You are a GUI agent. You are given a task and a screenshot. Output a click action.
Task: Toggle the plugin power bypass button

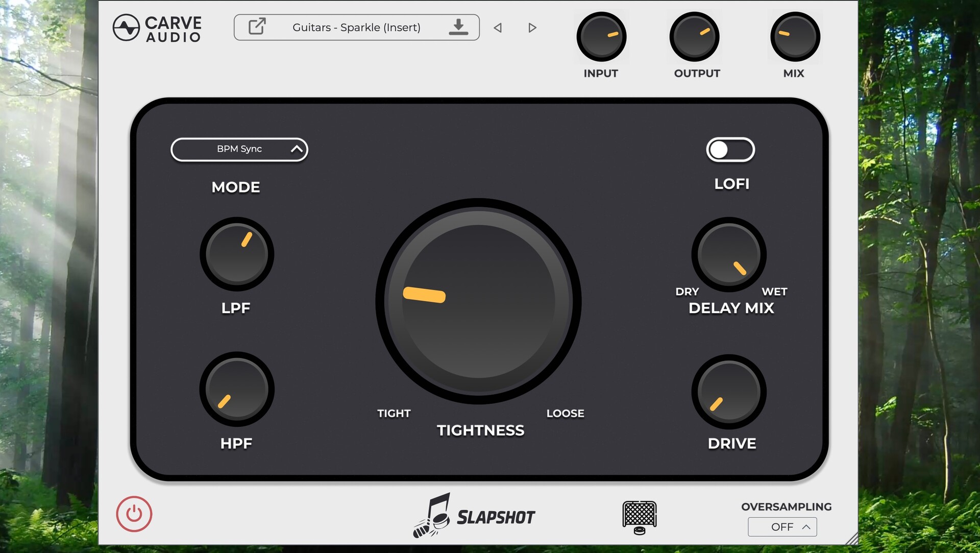[x=134, y=514]
